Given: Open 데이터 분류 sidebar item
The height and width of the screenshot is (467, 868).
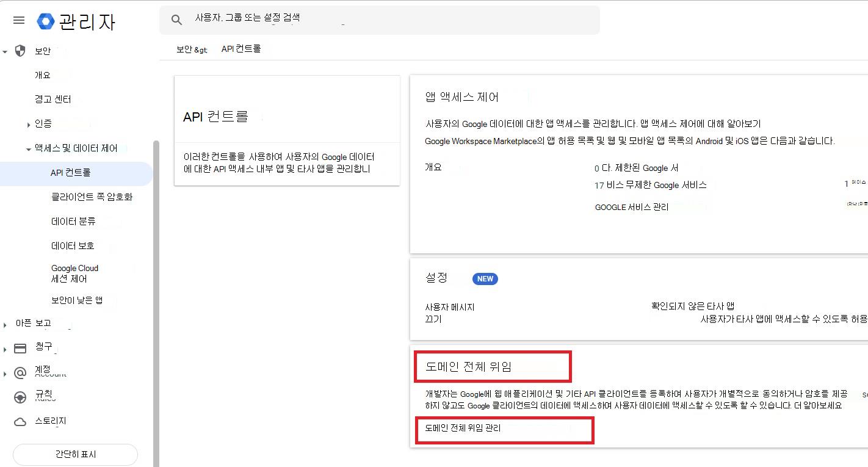Looking at the screenshot, I should click(73, 221).
